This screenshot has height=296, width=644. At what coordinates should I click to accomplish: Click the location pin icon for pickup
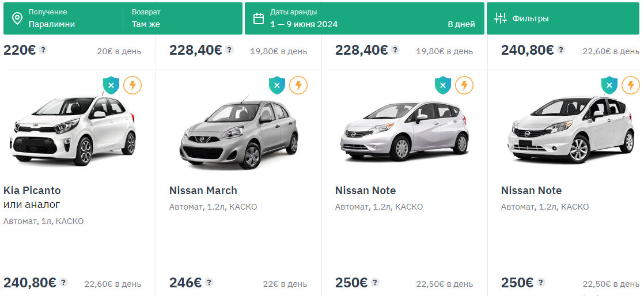pyautogui.click(x=17, y=18)
